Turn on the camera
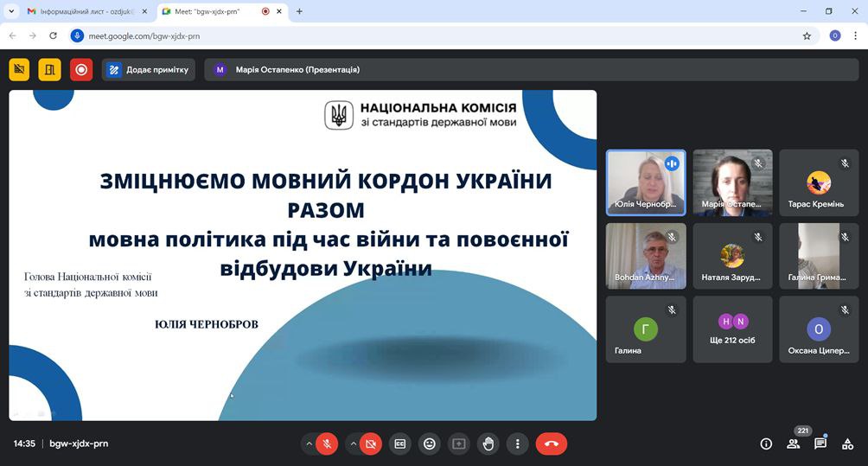 370,444
